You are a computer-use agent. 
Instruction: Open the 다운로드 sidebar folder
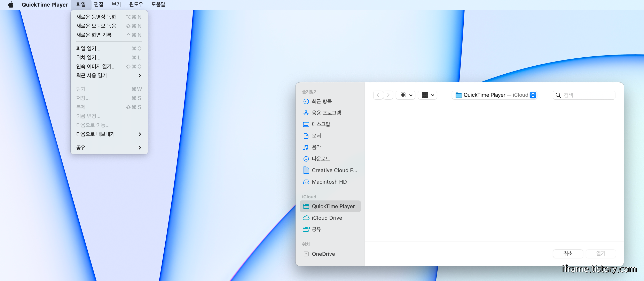tap(321, 159)
